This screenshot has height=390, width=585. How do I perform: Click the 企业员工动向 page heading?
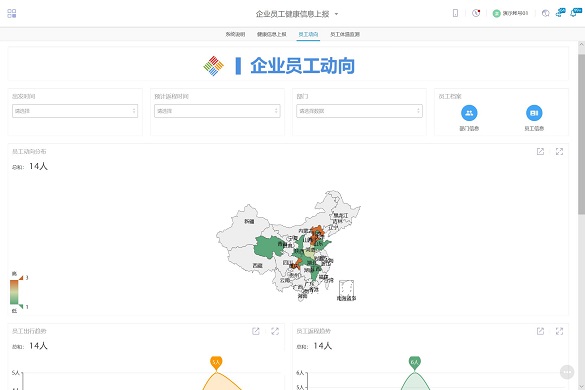click(303, 66)
